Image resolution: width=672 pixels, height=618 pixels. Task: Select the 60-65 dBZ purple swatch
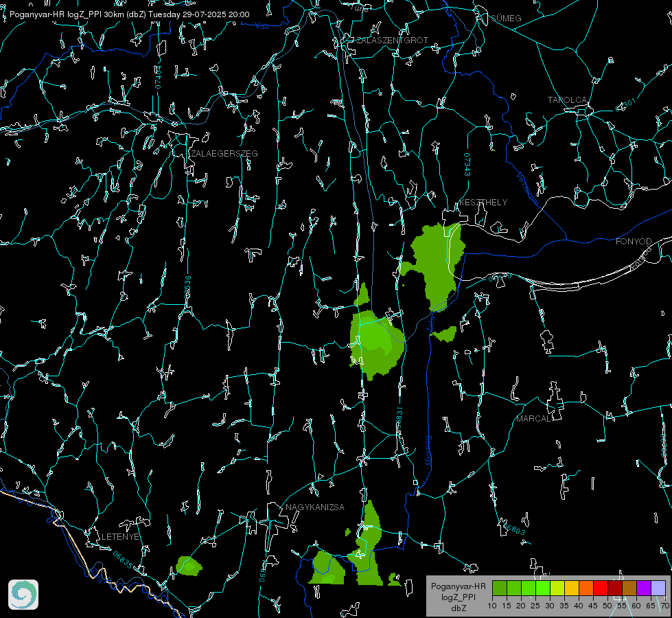[644, 588]
